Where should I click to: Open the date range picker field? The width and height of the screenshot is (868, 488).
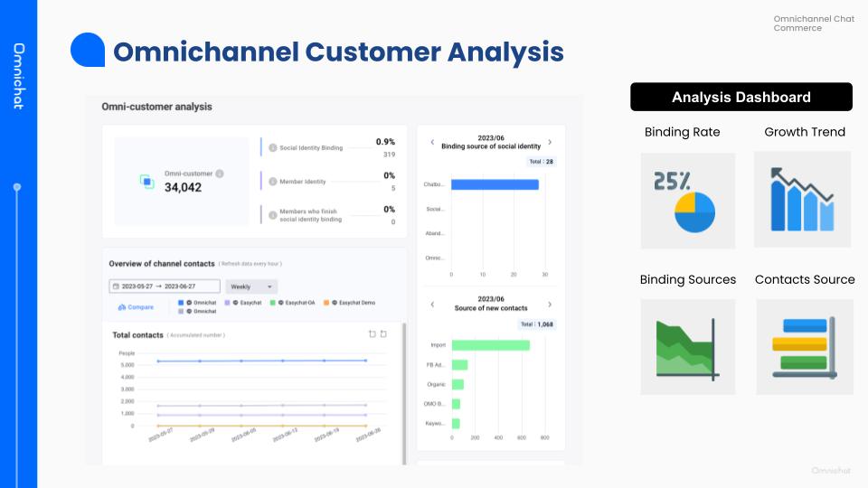[164, 286]
